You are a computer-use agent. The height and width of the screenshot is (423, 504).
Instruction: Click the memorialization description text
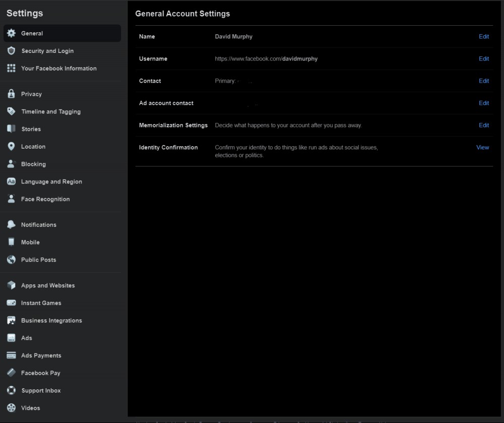pyautogui.click(x=288, y=126)
